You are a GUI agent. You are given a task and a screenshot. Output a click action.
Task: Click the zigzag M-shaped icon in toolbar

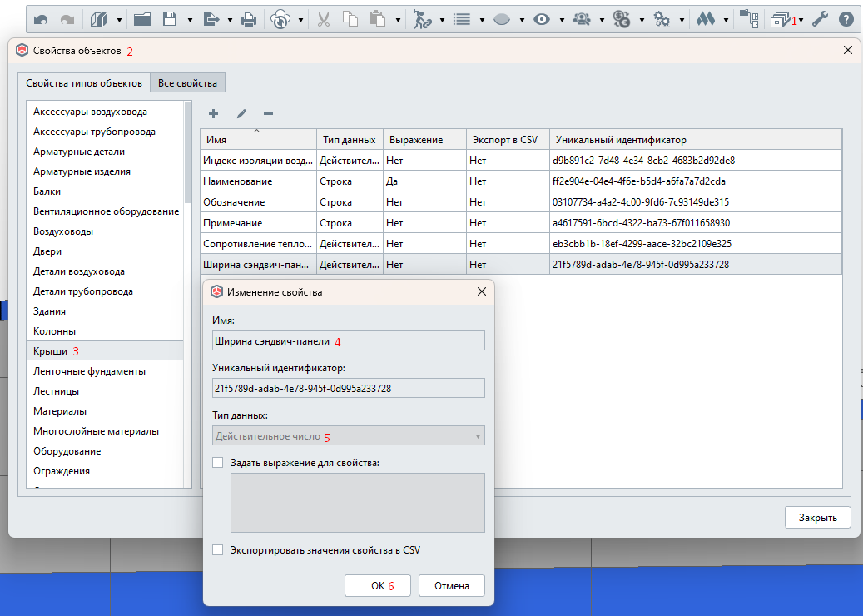tap(705, 19)
